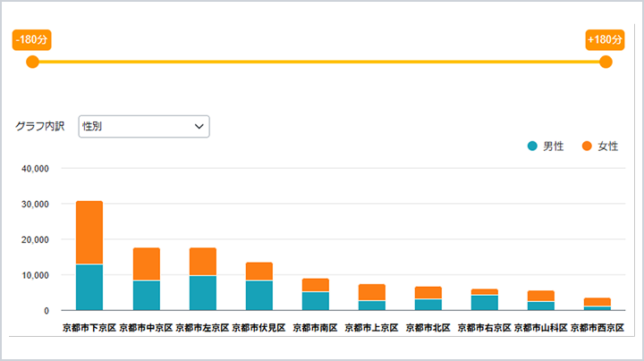Image resolution: width=644 pixels, height=361 pixels.
Task: Open the グラフ内訳 dropdown showing 性別
Action: click(x=143, y=127)
